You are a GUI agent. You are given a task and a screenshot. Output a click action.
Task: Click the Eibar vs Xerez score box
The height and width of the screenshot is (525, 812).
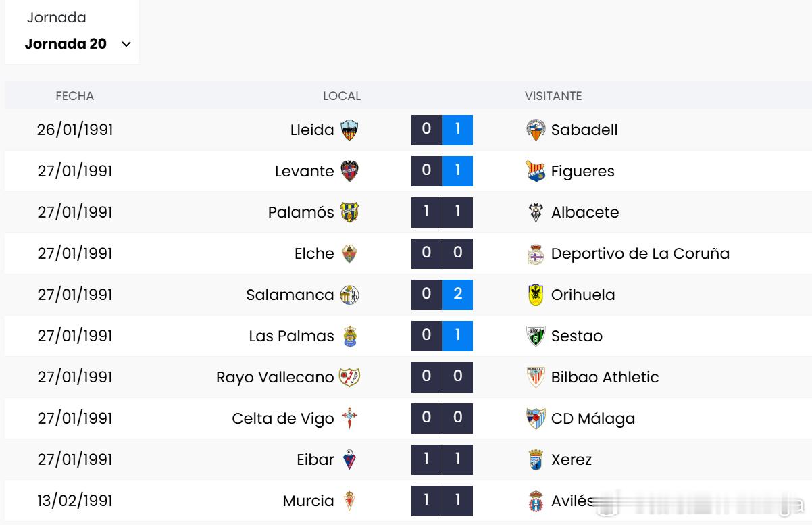pyautogui.click(x=442, y=459)
